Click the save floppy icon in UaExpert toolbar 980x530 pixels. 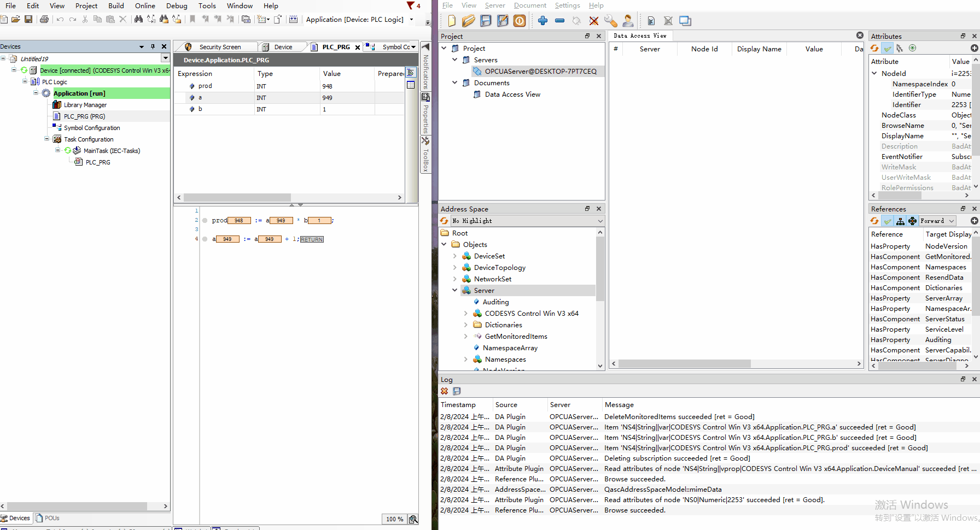486,21
